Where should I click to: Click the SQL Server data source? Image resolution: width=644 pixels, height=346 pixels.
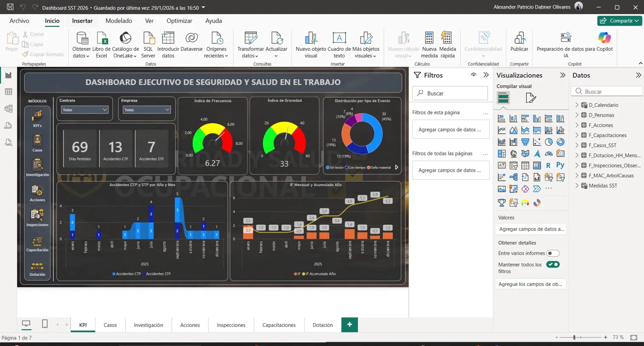(148, 45)
